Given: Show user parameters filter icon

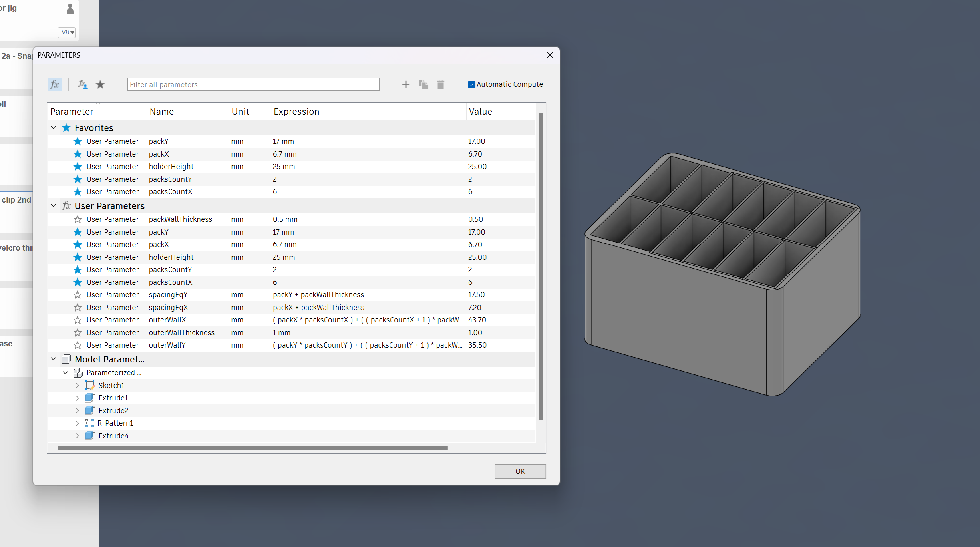Looking at the screenshot, I should point(83,84).
